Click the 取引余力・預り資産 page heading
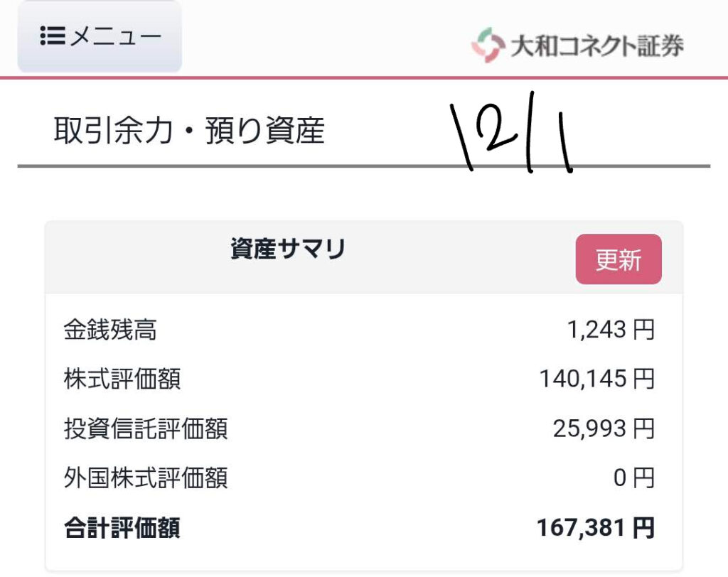728x577 pixels. 189,131
